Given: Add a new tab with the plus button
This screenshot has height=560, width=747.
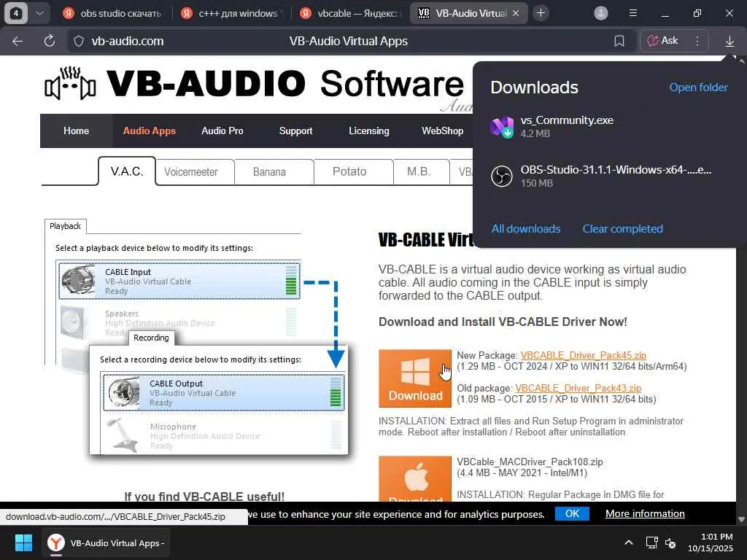Looking at the screenshot, I should click(541, 13).
